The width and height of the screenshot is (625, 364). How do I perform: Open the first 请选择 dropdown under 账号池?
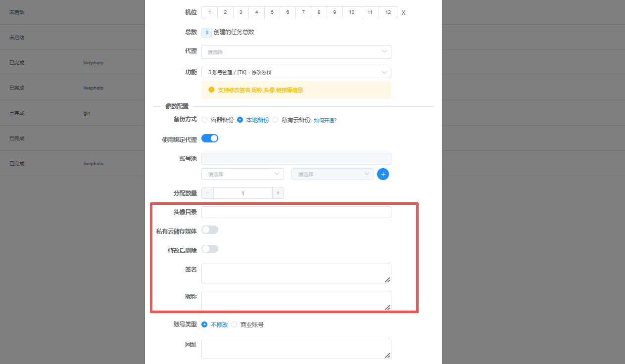[242, 174]
